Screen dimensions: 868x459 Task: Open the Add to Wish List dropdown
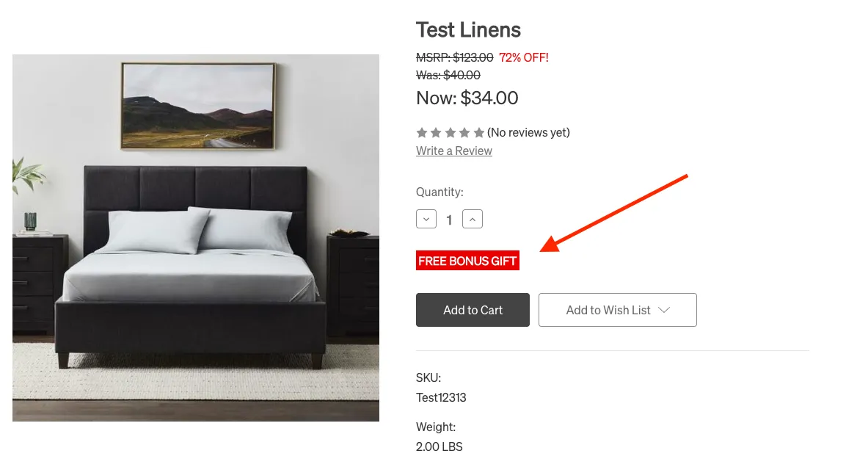coord(618,309)
